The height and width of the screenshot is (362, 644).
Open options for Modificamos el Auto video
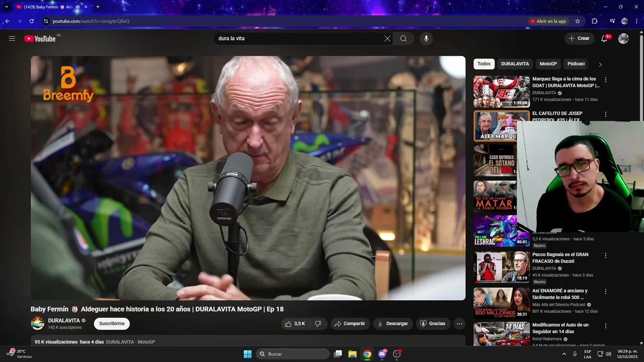click(606, 326)
